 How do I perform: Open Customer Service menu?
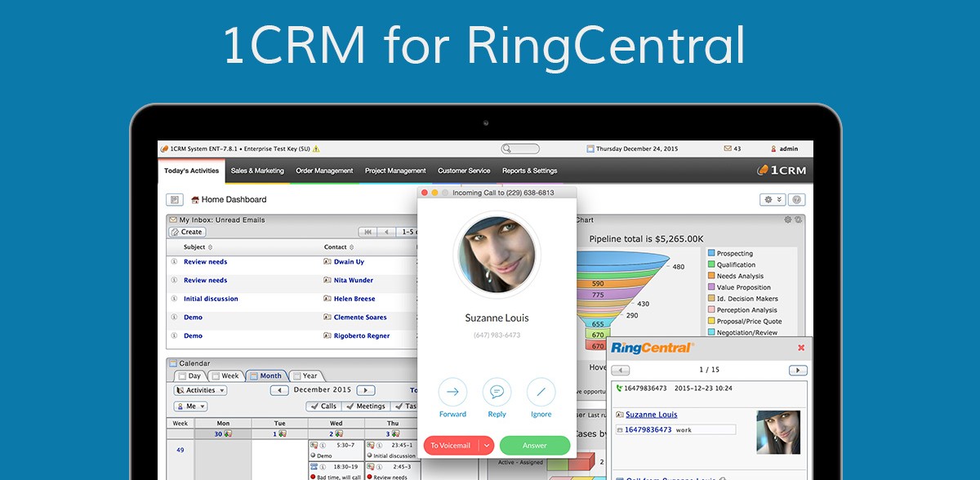coord(464,171)
